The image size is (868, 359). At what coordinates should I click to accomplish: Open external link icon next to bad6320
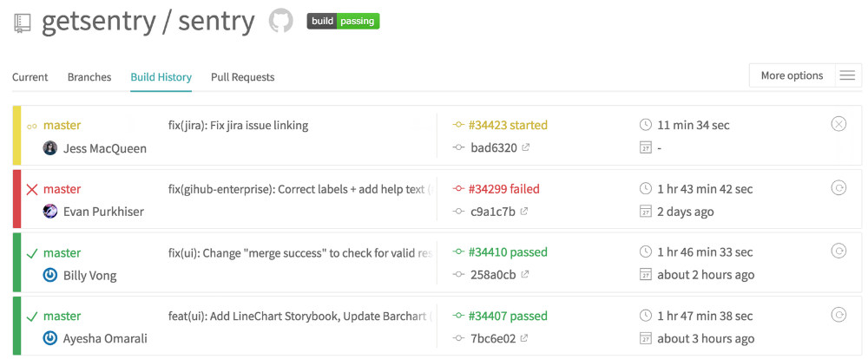tap(526, 147)
